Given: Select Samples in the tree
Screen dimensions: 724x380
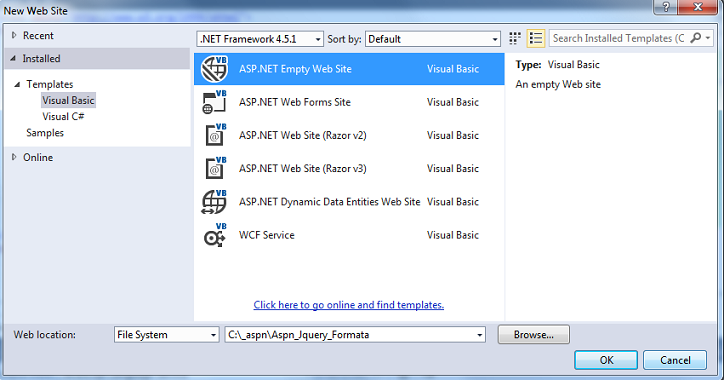Looking at the screenshot, I should pos(45,133).
